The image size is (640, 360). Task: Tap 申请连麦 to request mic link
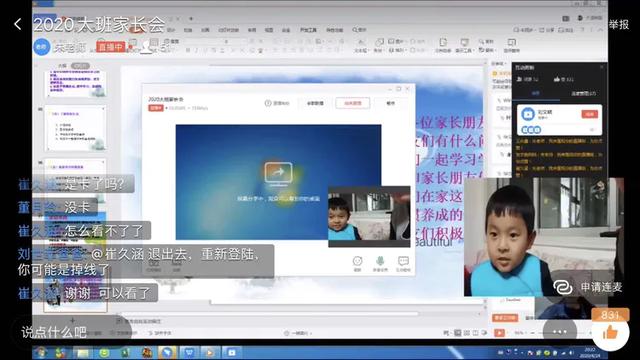click(x=601, y=287)
